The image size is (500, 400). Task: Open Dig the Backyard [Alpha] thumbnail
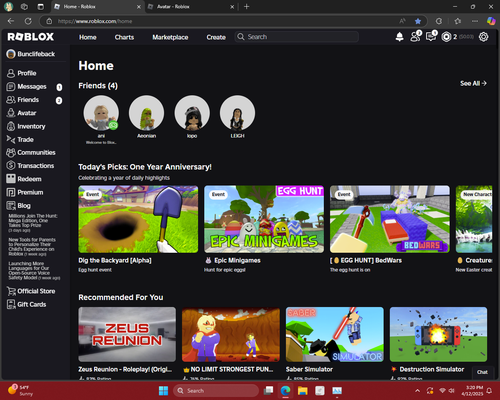click(x=138, y=219)
